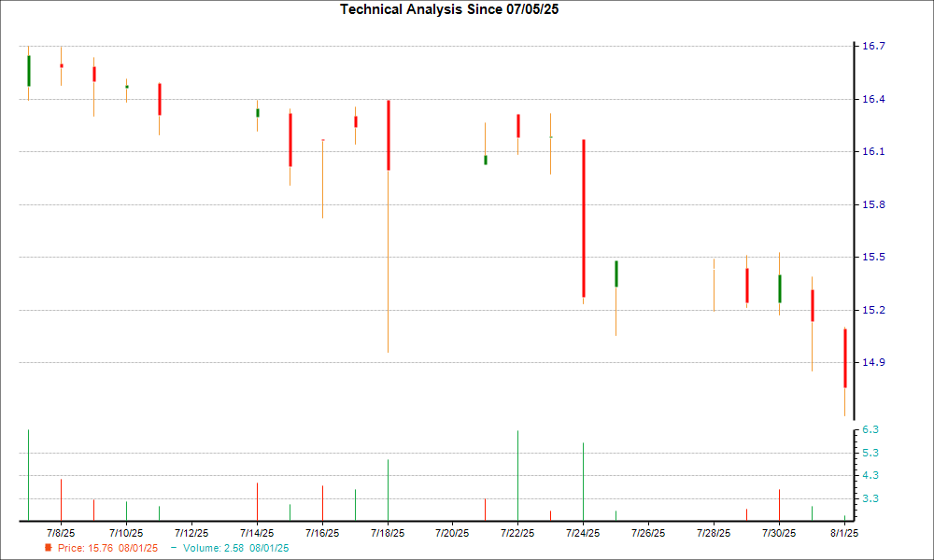Viewport: 934px width, 560px height.
Task: Select the red candlestick body on 7/18/25
Action: tap(389, 135)
